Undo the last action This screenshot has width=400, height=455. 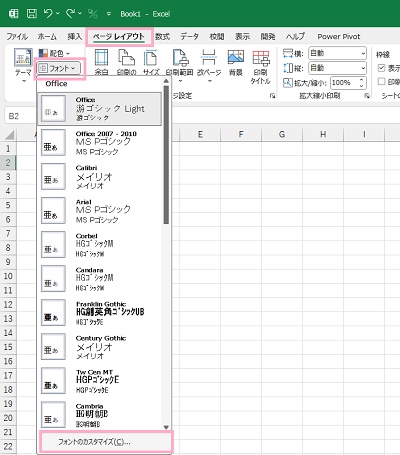49,14
